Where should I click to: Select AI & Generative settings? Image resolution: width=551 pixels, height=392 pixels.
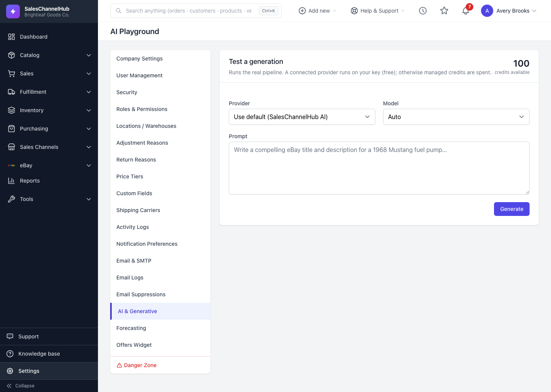[x=160, y=311]
